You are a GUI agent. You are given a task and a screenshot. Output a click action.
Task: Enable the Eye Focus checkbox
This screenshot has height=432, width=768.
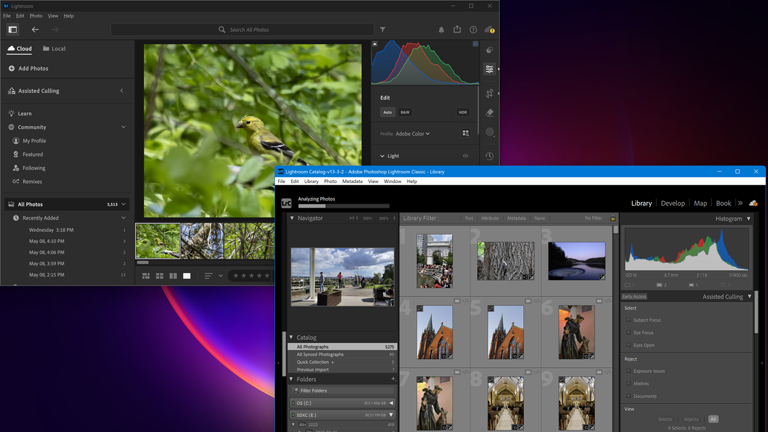point(628,333)
